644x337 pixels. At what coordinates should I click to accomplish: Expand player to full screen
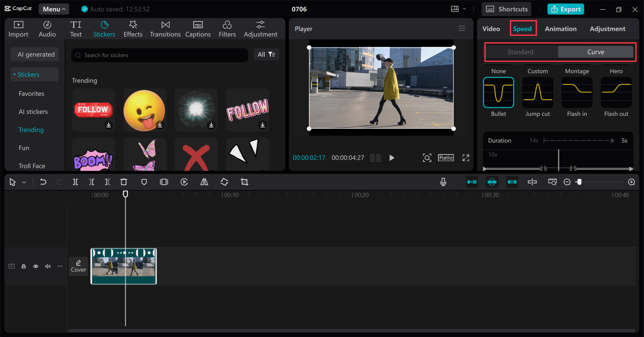point(466,158)
